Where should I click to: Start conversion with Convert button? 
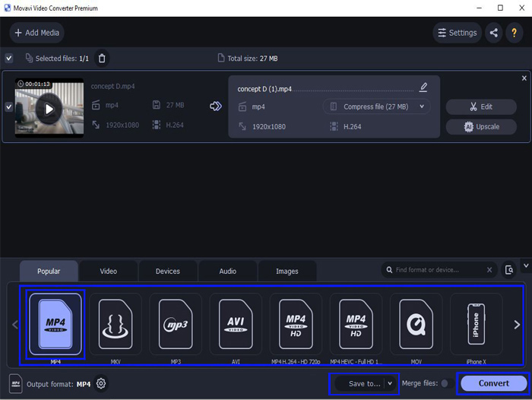tap(494, 383)
